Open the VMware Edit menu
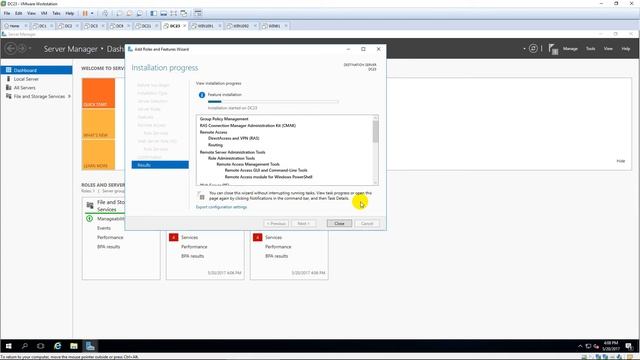This screenshot has width=640, height=360. [x=19, y=13]
